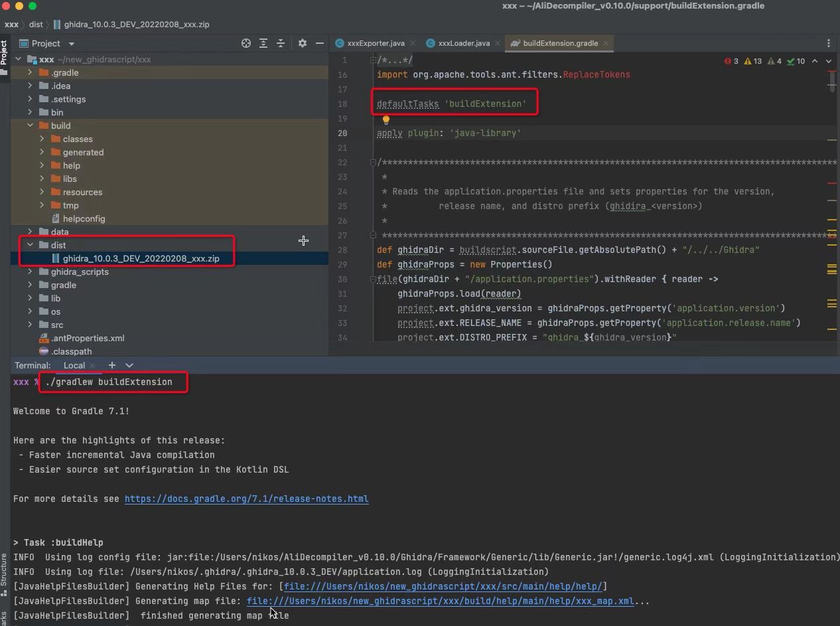Open the terminal sessions dropdown chevron
This screenshot has height=626, width=840.
tap(129, 365)
